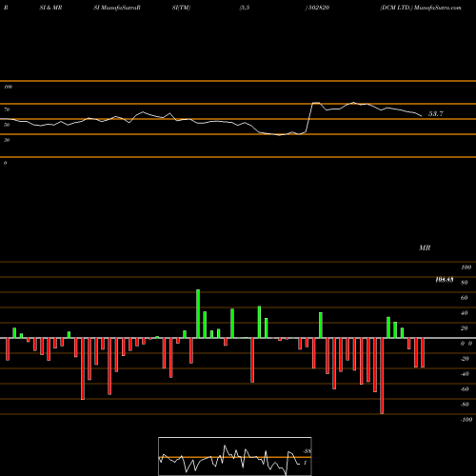Click the longest red bar reaching -100
This screenshot has width=476, height=476.
(x=382, y=376)
